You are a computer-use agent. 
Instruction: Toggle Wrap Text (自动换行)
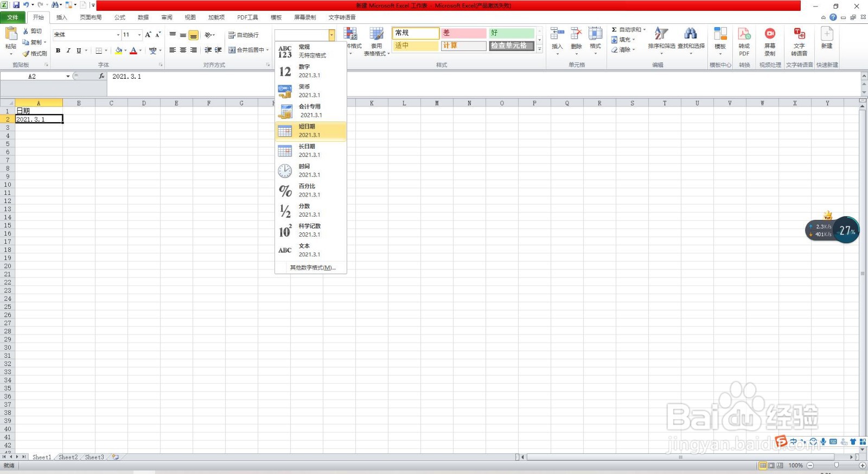point(243,35)
